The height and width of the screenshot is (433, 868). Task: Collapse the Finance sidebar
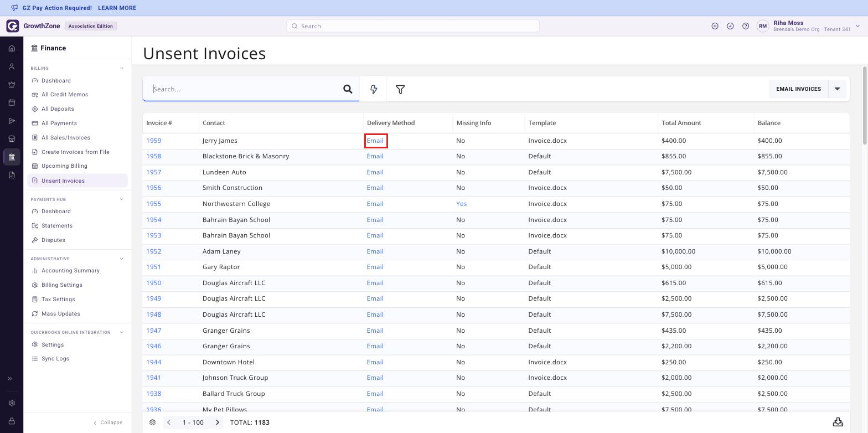pos(108,422)
